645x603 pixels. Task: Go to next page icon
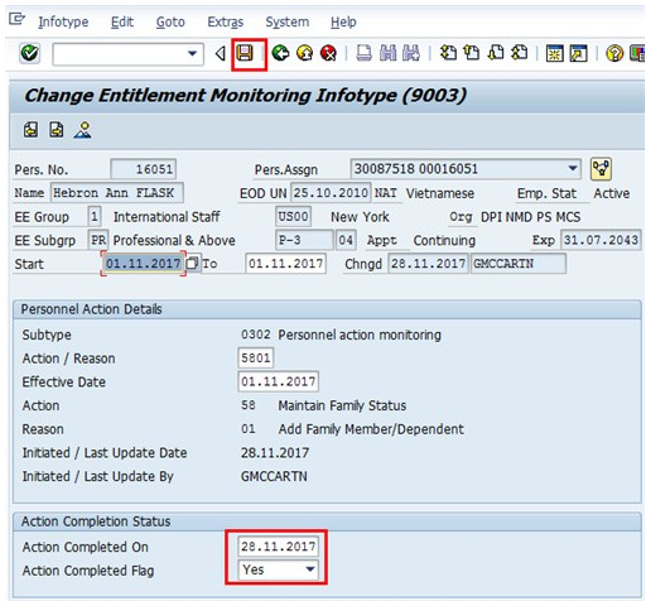tap(496, 53)
